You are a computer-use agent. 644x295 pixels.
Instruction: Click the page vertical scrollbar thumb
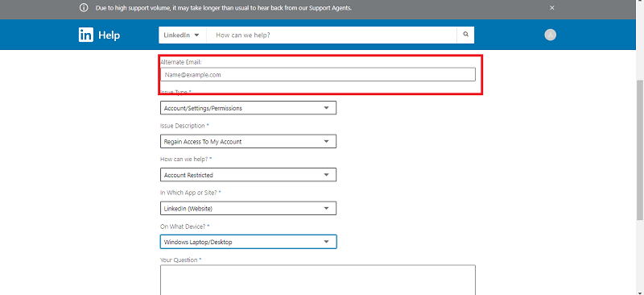[x=640, y=150]
